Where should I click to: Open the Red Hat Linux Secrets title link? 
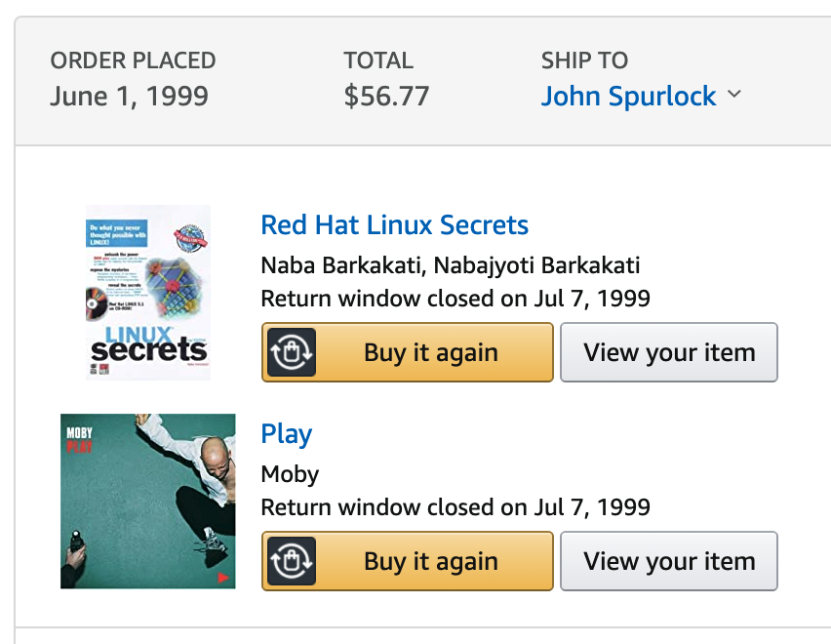tap(394, 224)
